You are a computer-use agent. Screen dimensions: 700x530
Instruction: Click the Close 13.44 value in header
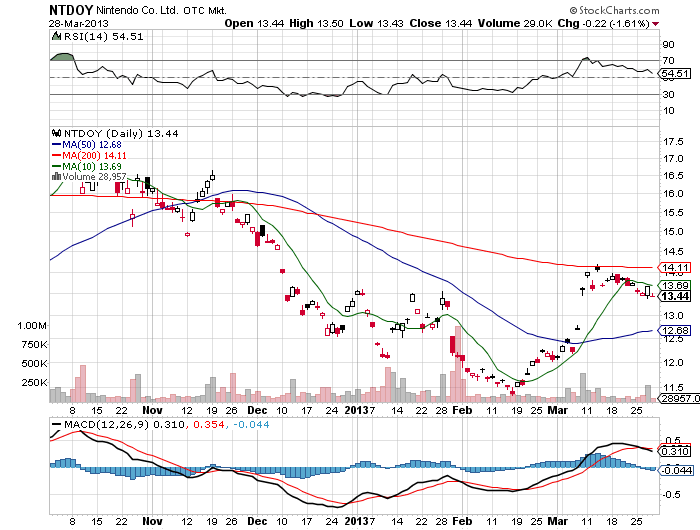tap(441, 23)
